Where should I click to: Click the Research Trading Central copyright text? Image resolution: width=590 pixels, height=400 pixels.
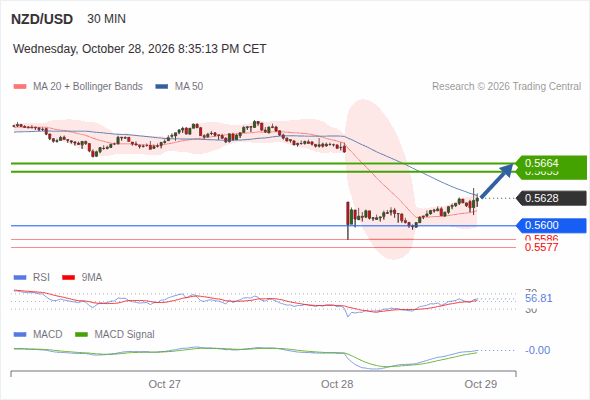(506, 87)
